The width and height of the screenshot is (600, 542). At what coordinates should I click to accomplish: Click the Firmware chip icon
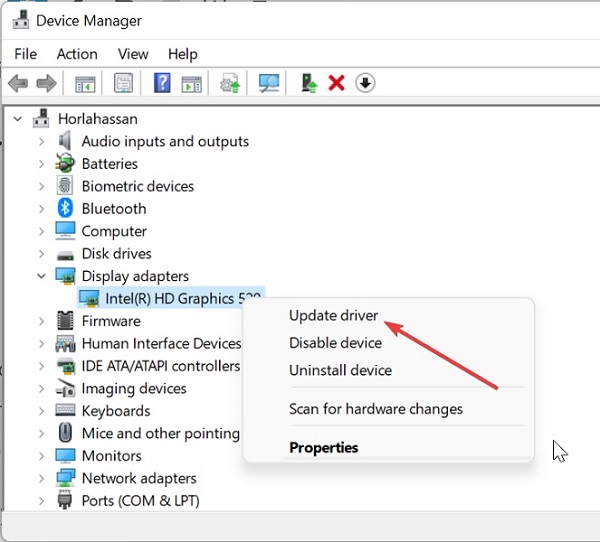65,321
